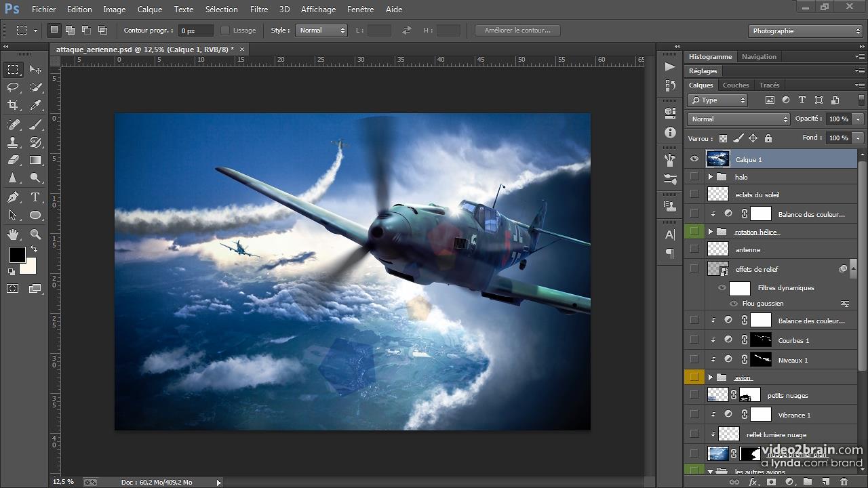This screenshot has width=868, height=488.
Task: Select the Eraser tool
Action: pyautogui.click(x=13, y=161)
